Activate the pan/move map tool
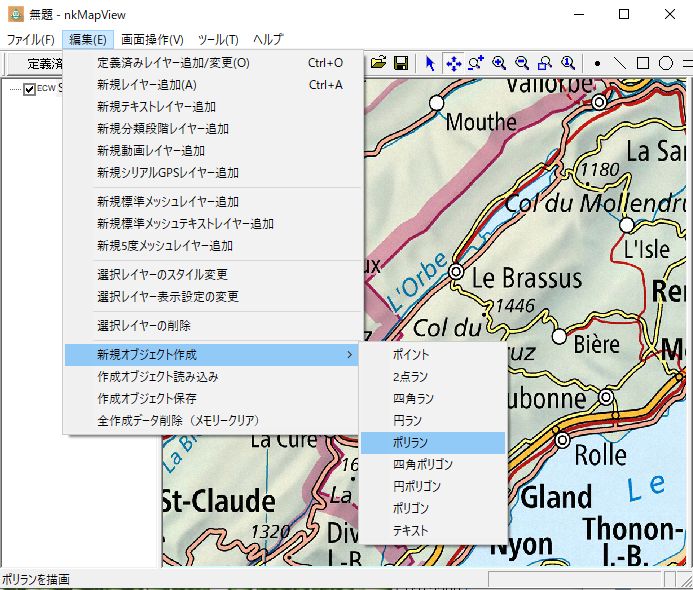Screen dimensions: 693x590 click(453, 63)
